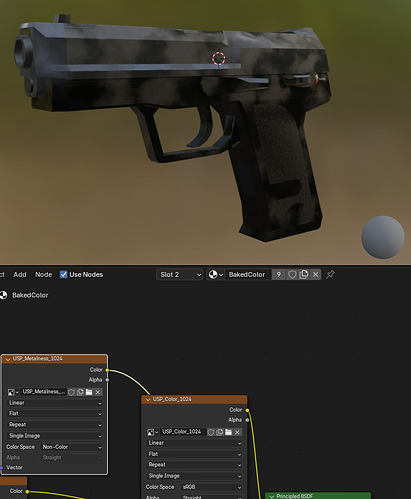Screen dimensions: 411x499
Task: Toggle the Use Nodes checkbox
Action: click(x=63, y=274)
